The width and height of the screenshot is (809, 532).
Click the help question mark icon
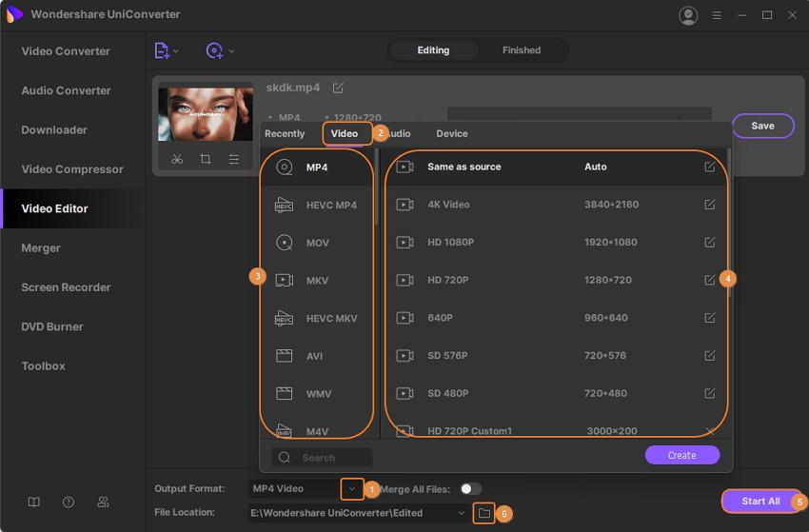click(69, 502)
